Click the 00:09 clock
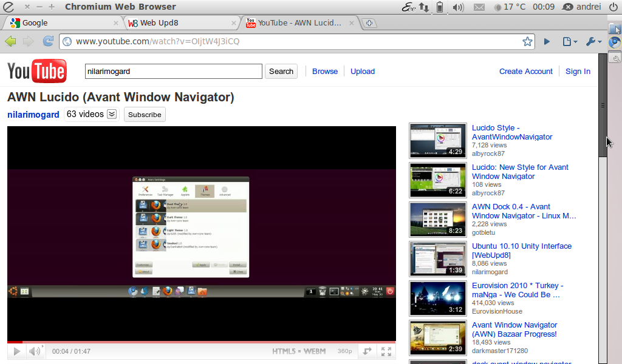Viewport: 622px width, 364px height. pos(544,7)
